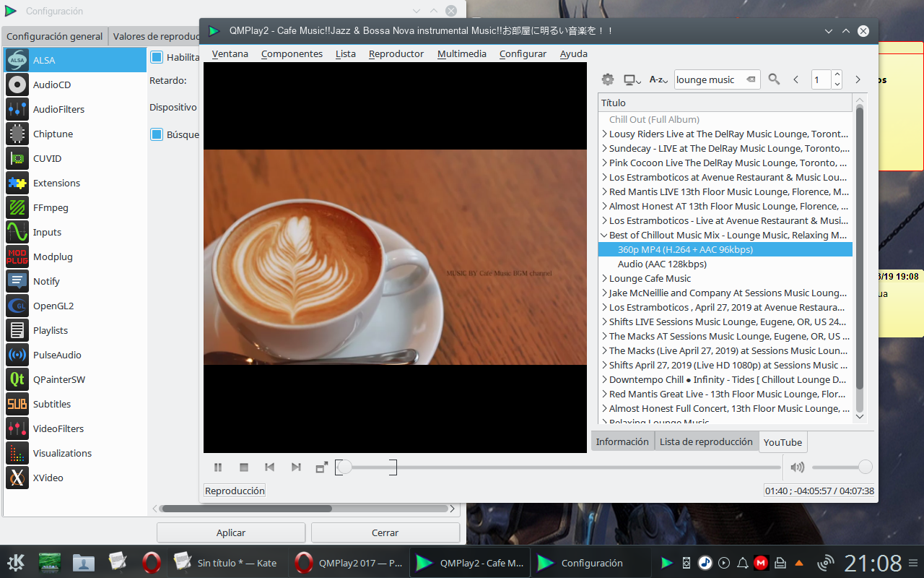Select Subtitles module
924x578 pixels.
tap(75, 404)
